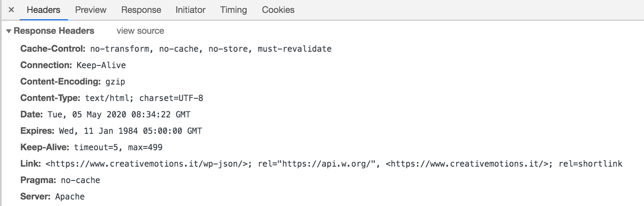Click the Server Apache value
Image resolution: width=644 pixels, height=206 pixels.
click(x=69, y=197)
